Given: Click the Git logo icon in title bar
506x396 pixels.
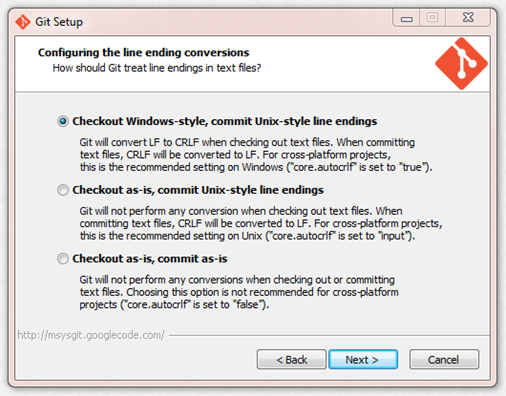Looking at the screenshot, I should pyautogui.click(x=23, y=22).
